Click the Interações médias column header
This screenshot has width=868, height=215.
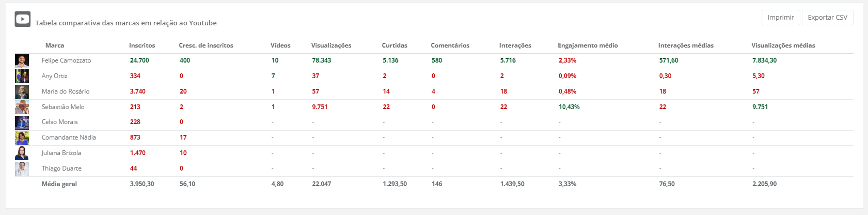(x=686, y=45)
